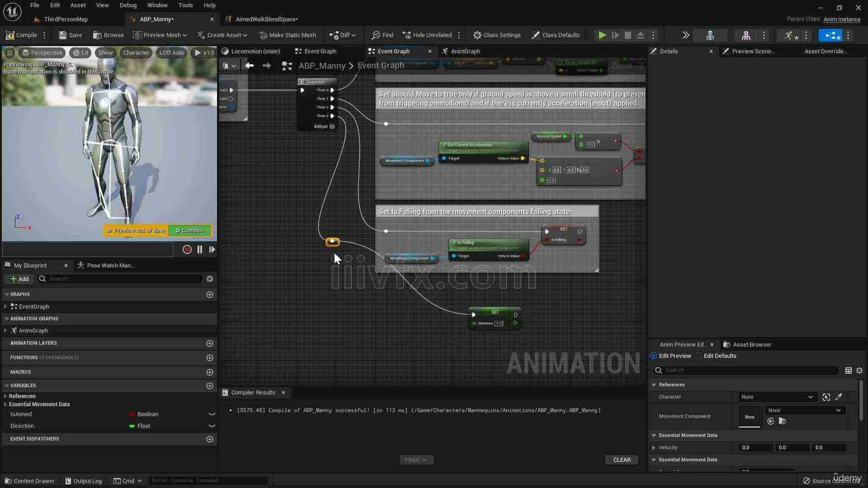Screen dimensions: 868x488
Task: Expand the References variable category
Action: click(x=5, y=396)
